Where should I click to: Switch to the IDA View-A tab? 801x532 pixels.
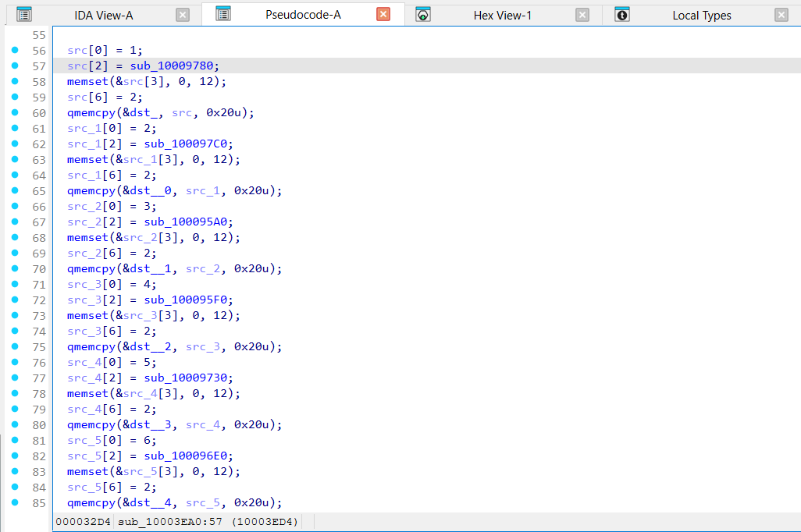click(x=104, y=16)
